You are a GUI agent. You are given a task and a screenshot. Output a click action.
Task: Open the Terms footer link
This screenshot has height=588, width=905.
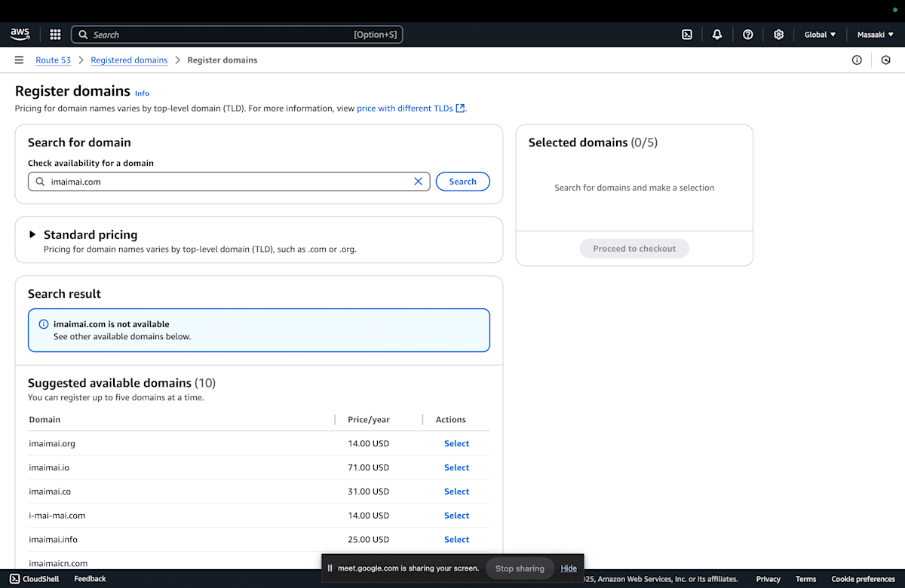805,579
